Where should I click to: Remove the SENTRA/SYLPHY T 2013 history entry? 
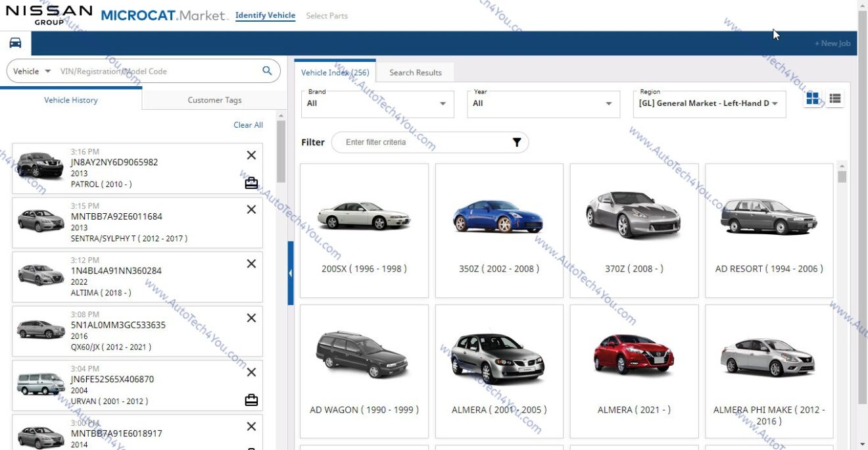point(251,210)
